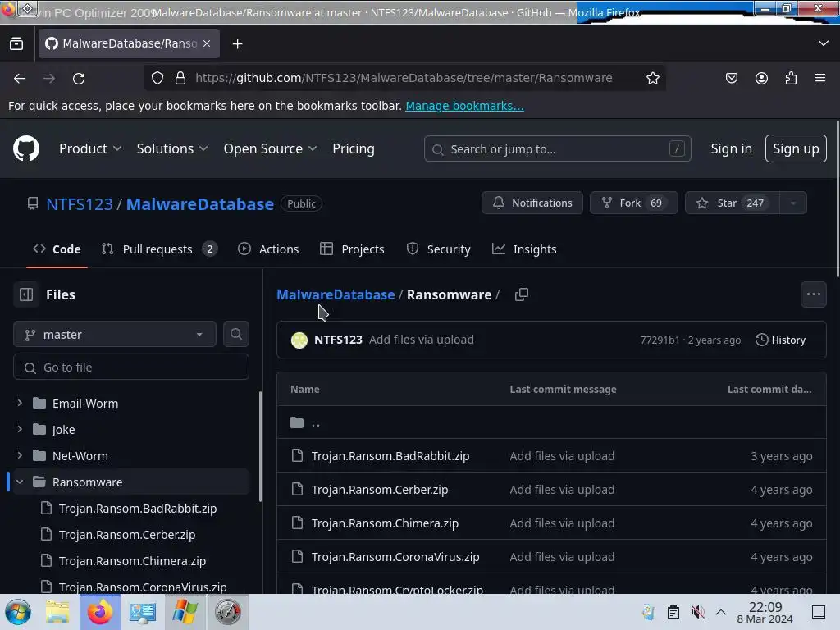Open the commit History
Viewport: 840px width, 630px height.
tap(780, 340)
